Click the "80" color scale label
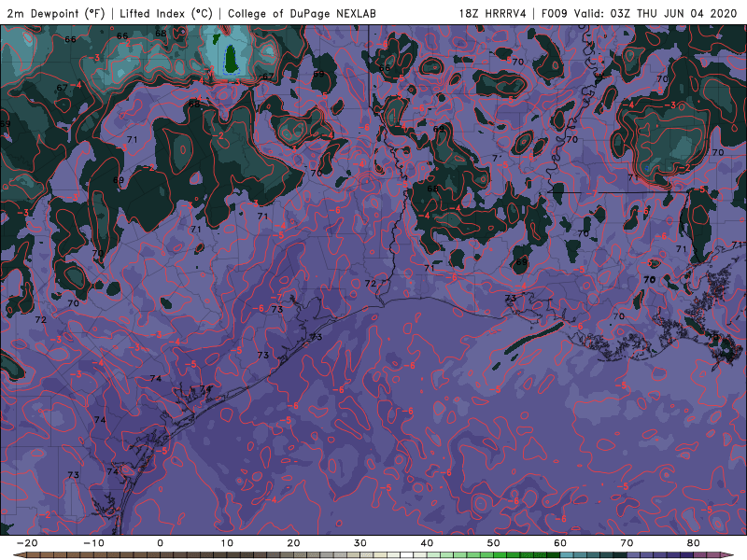Image resolution: width=747 pixels, height=560 pixels. pyautogui.click(x=694, y=543)
